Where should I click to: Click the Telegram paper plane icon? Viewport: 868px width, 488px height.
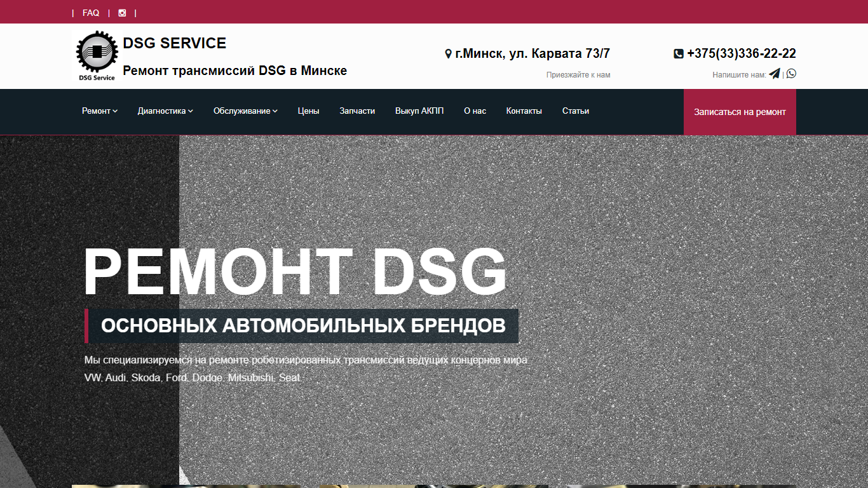click(x=774, y=74)
